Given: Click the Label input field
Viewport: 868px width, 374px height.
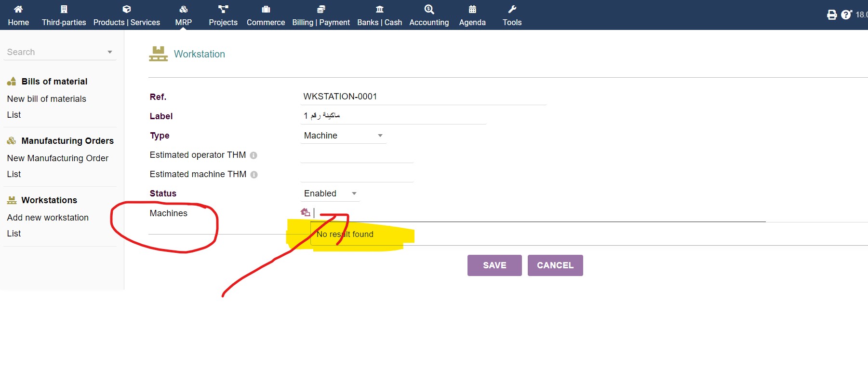Looking at the screenshot, I should [393, 116].
